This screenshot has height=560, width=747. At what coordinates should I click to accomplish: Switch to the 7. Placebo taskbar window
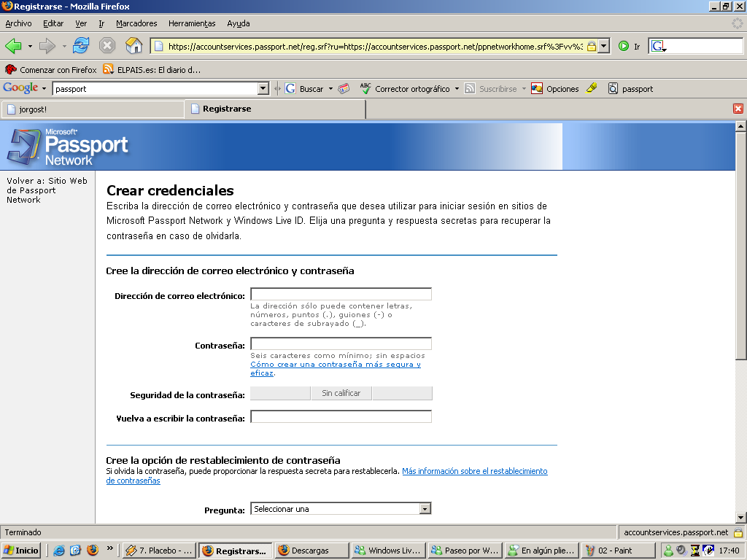click(159, 551)
